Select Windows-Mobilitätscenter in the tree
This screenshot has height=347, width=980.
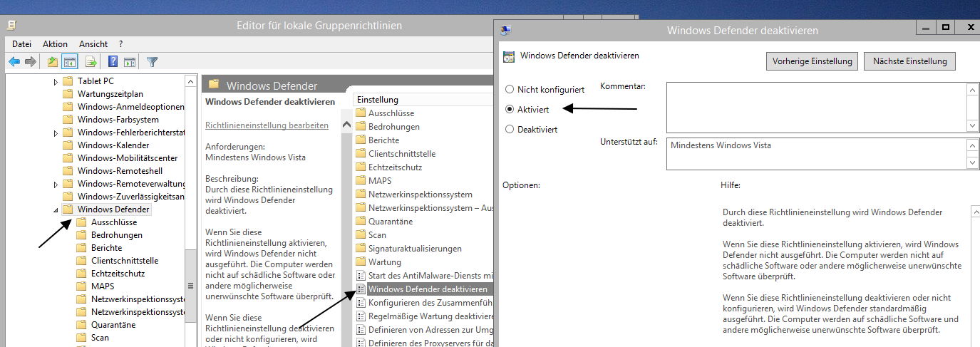tap(128, 158)
